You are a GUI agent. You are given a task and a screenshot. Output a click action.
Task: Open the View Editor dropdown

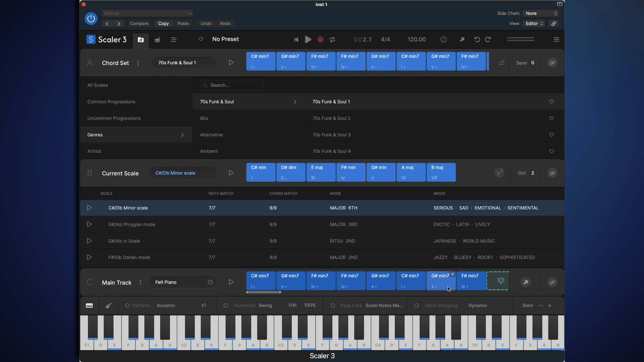[534, 23]
